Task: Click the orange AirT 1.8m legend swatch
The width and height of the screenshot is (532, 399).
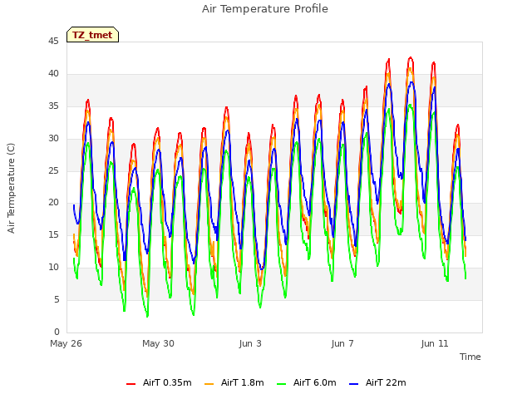Action: click(x=209, y=383)
